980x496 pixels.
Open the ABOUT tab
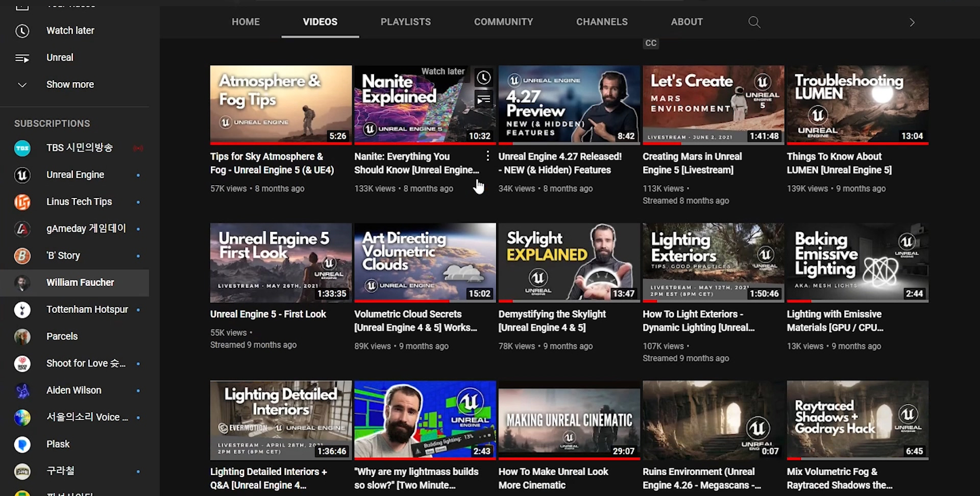(687, 22)
